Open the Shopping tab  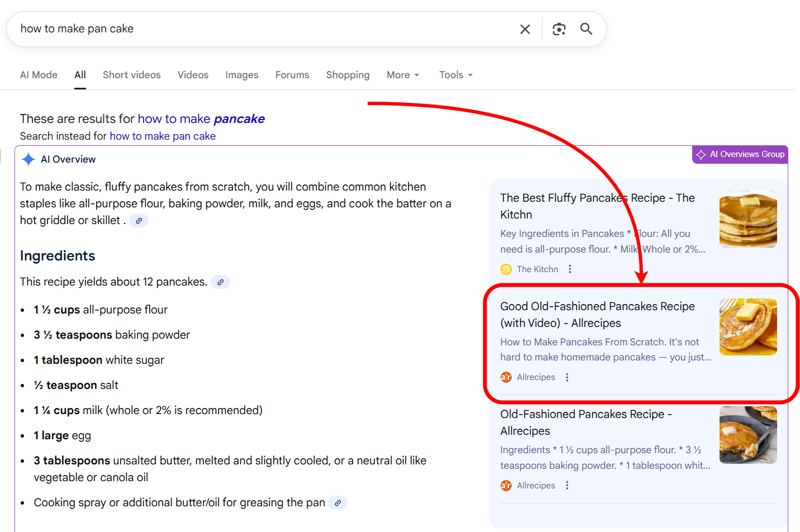347,74
